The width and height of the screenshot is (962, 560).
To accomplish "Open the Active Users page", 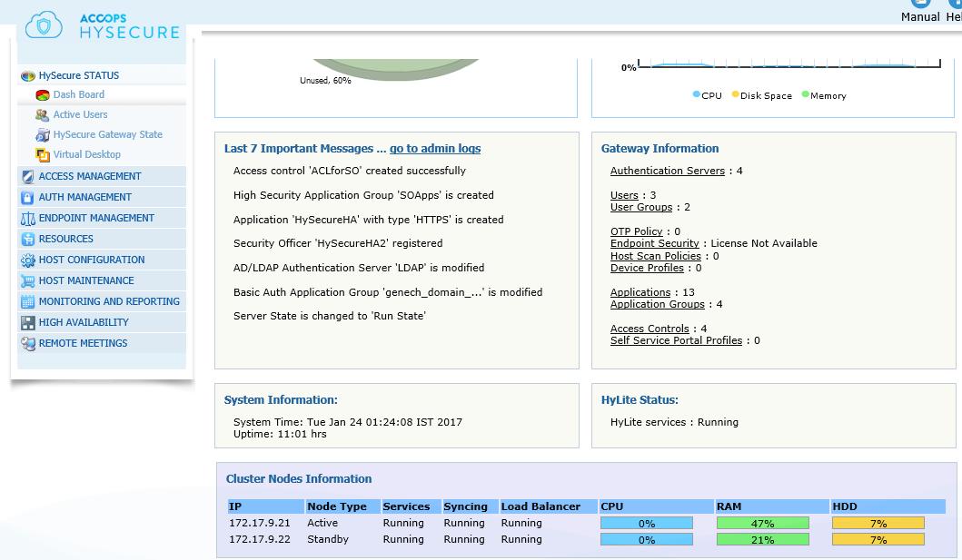I will (x=80, y=114).
